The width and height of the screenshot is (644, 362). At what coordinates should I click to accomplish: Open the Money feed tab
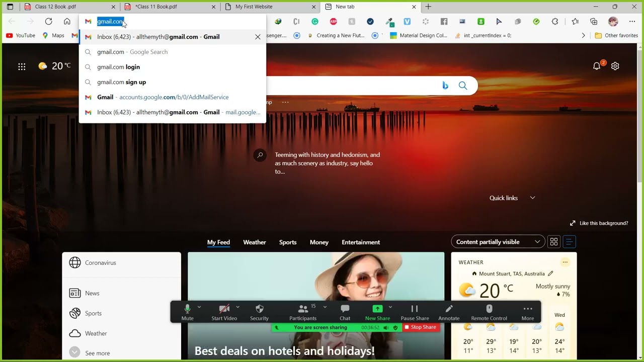pos(319,242)
